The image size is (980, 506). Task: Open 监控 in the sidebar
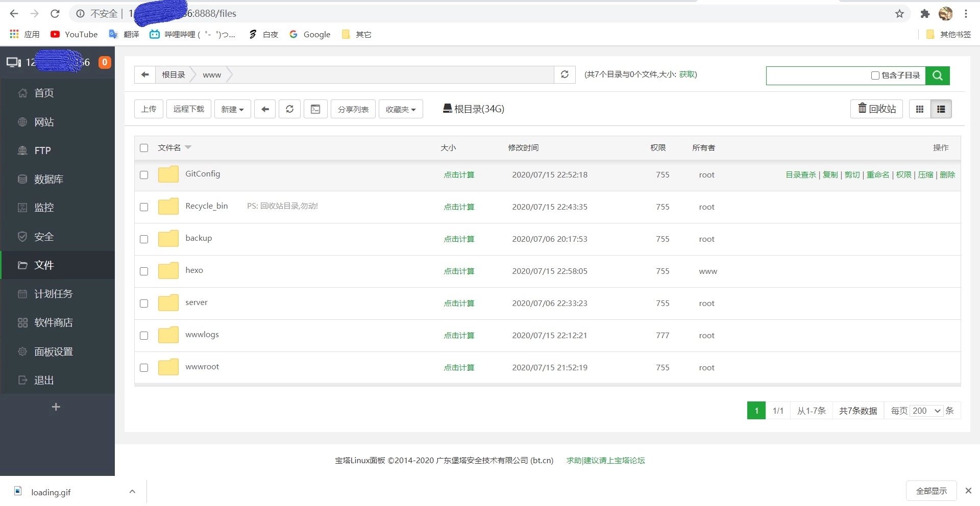click(57, 208)
